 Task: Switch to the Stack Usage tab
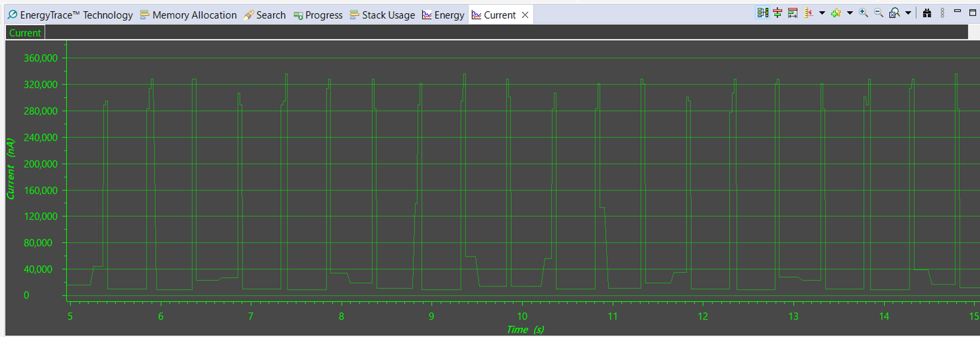click(382, 15)
